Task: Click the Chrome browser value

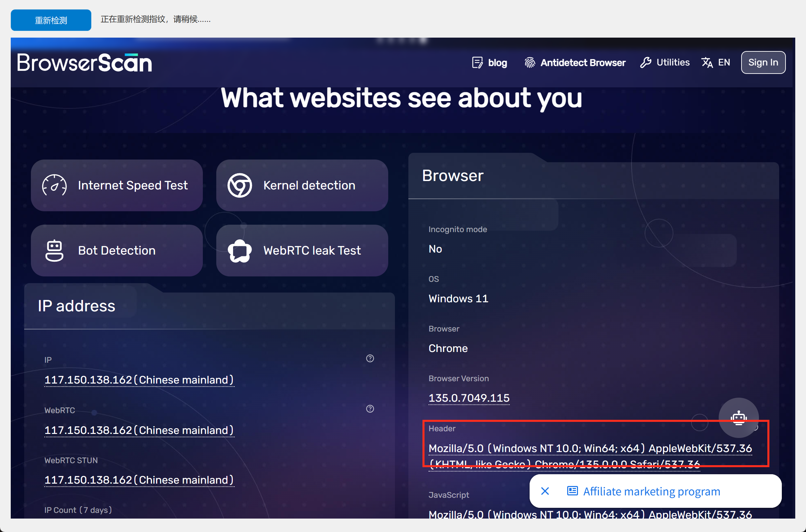Action: tap(448, 348)
